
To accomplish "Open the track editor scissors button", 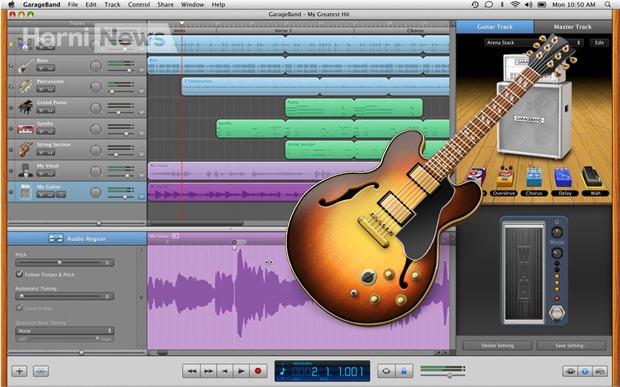I will point(41,371).
